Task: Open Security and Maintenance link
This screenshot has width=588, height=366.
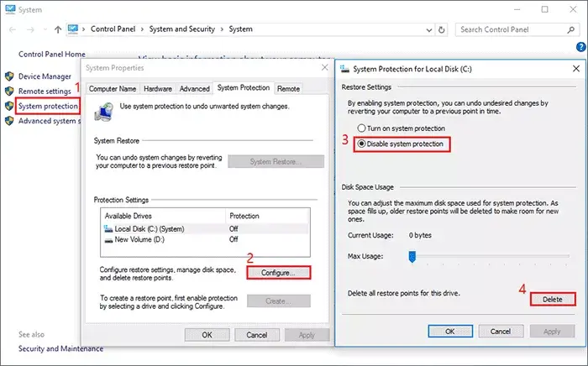Action: pyautogui.click(x=60, y=348)
